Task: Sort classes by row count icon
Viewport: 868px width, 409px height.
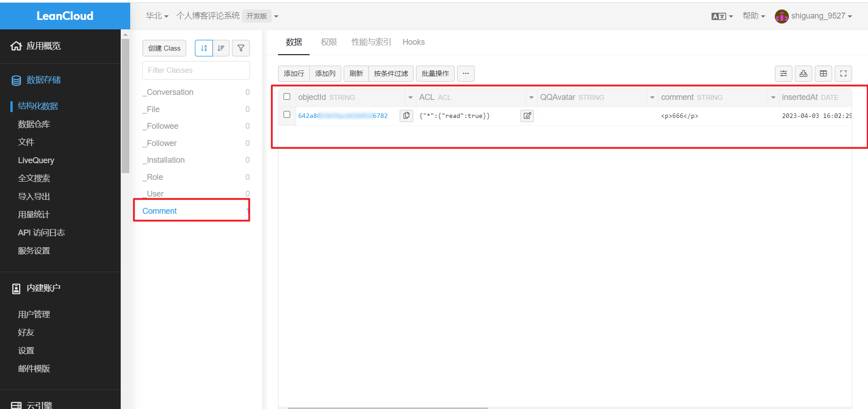Action: pos(221,48)
